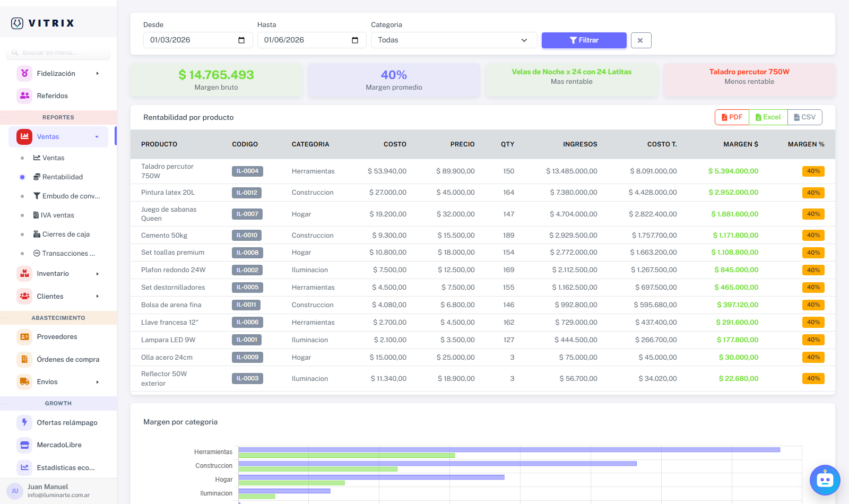Clear filters with the X button
Viewport: 849px width, 504px height.
(640, 40)
